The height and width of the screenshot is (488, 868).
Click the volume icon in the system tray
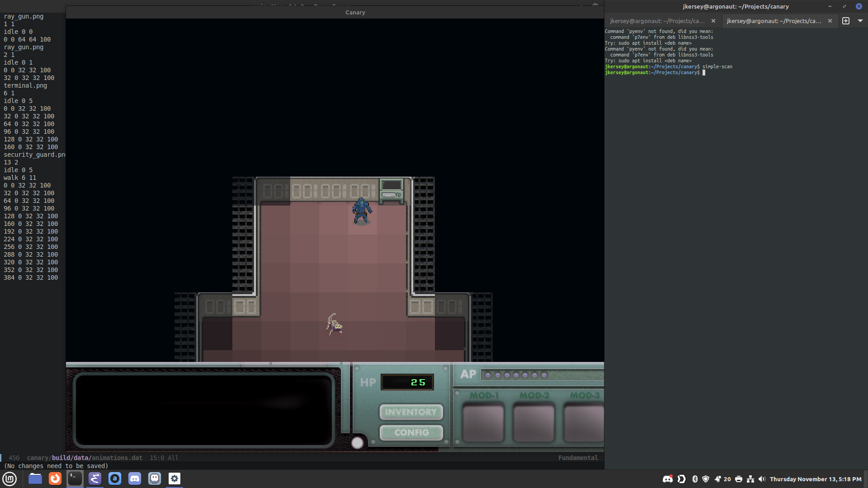pos(762,479)
